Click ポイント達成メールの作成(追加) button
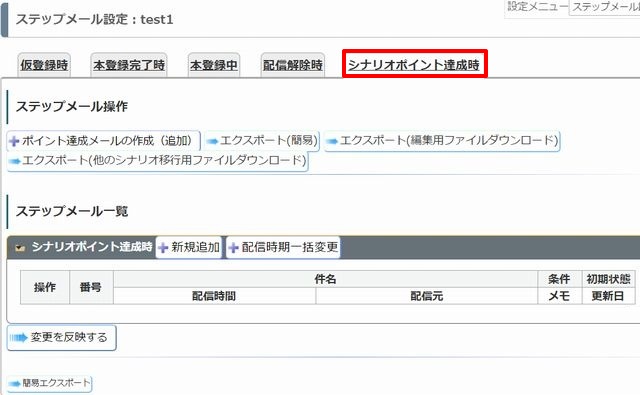The image size is (640, 395). coord(104,141)
